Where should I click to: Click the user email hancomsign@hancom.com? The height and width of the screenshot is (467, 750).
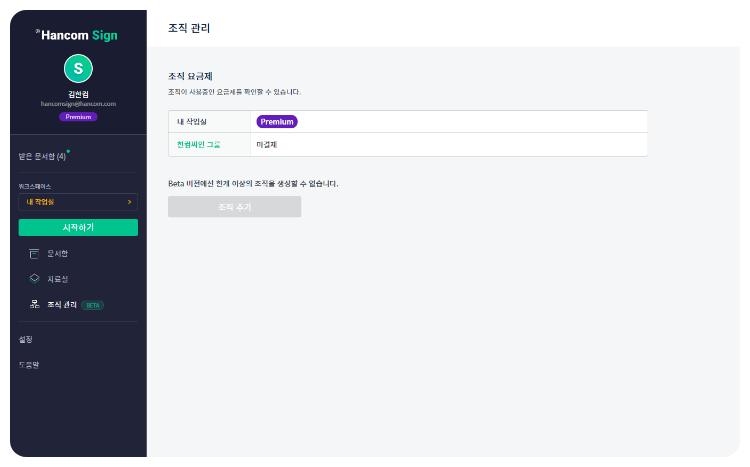coord(78,104)
